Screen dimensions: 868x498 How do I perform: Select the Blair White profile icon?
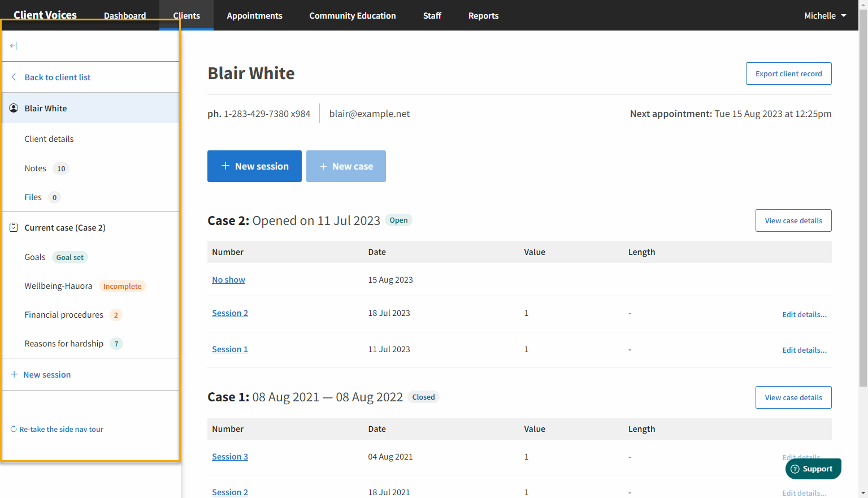14,108
